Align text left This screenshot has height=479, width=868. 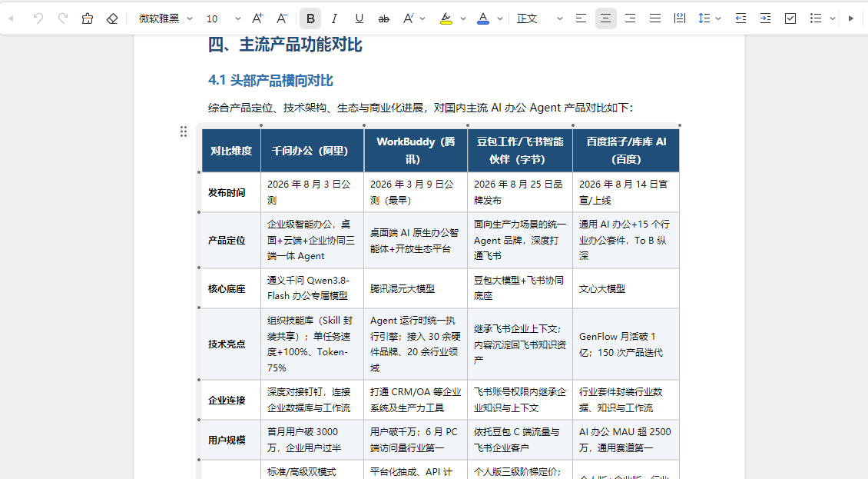click(x=581, y=18)
